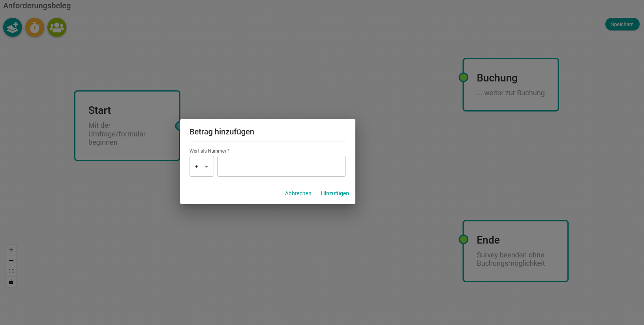Screen dimensions: 644x325
Task: Click the teal add-layers icon
Action: [x=13, y=28]
